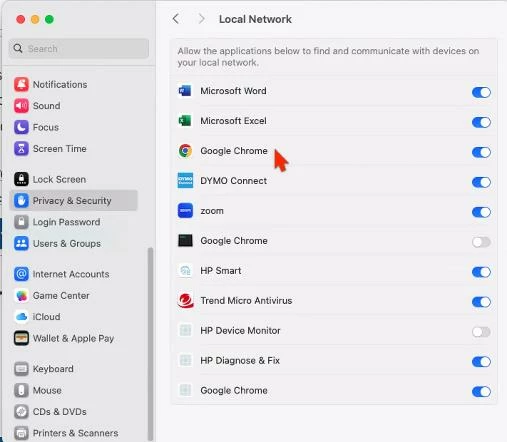Click the colorful Google Chrome logo icon
The height and width of the screenshot is (442, 507).
[x=185, y=151]
